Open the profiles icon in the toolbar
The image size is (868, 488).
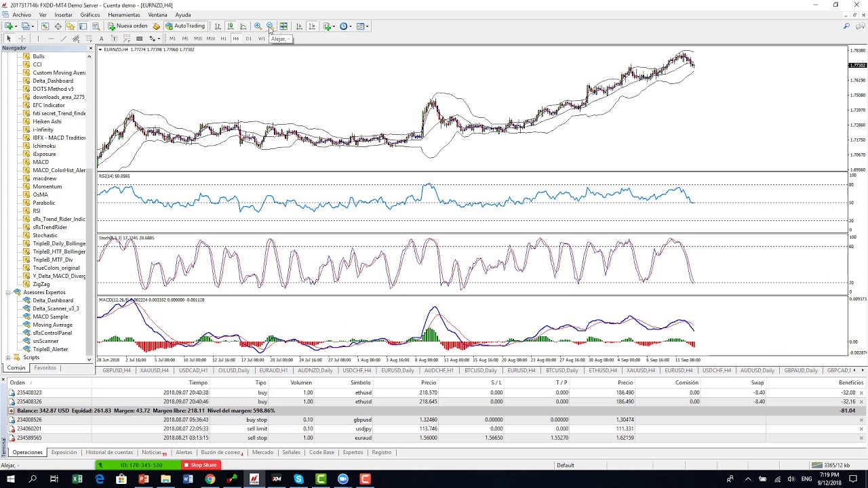point(26,26)
